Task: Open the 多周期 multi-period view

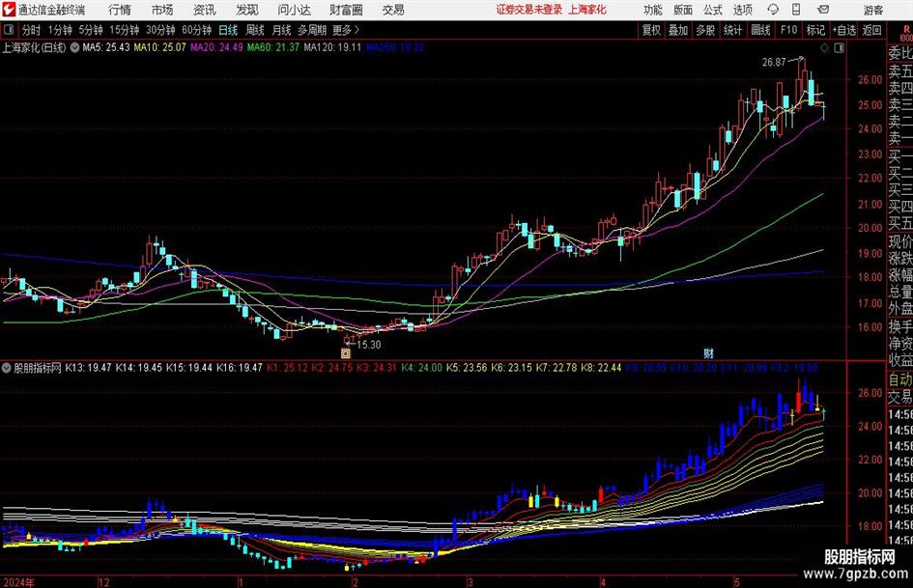Action: tap(312, 30)
